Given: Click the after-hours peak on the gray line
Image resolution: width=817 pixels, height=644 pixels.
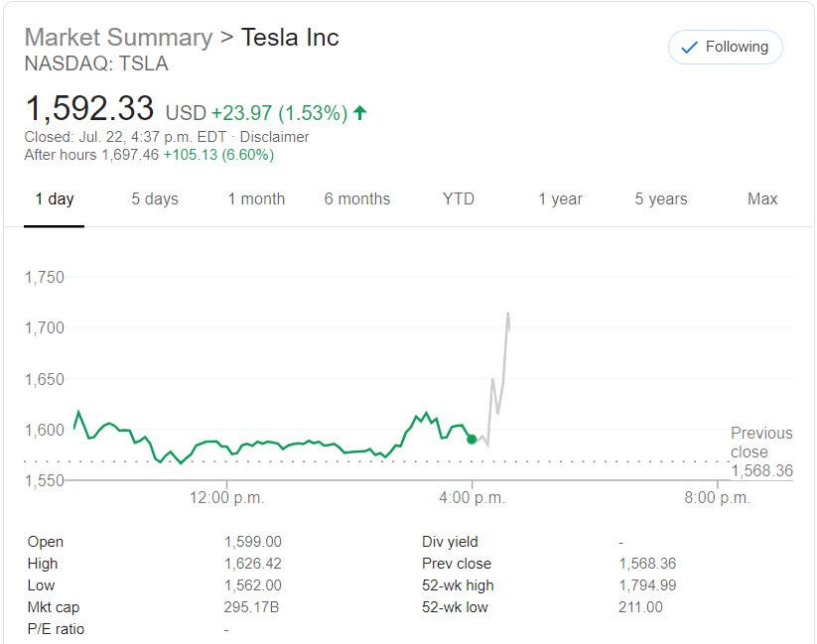Looking at the screenshot, I should point(508,314).
